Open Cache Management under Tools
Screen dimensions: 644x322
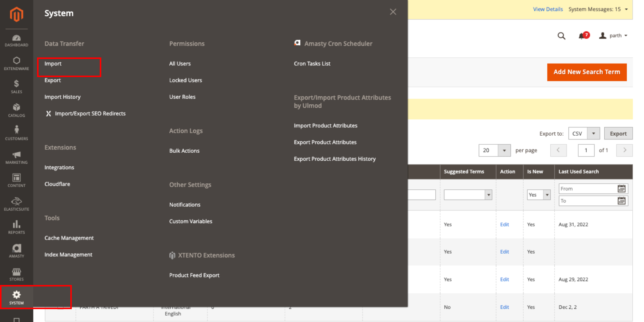(x=69, y=238)
